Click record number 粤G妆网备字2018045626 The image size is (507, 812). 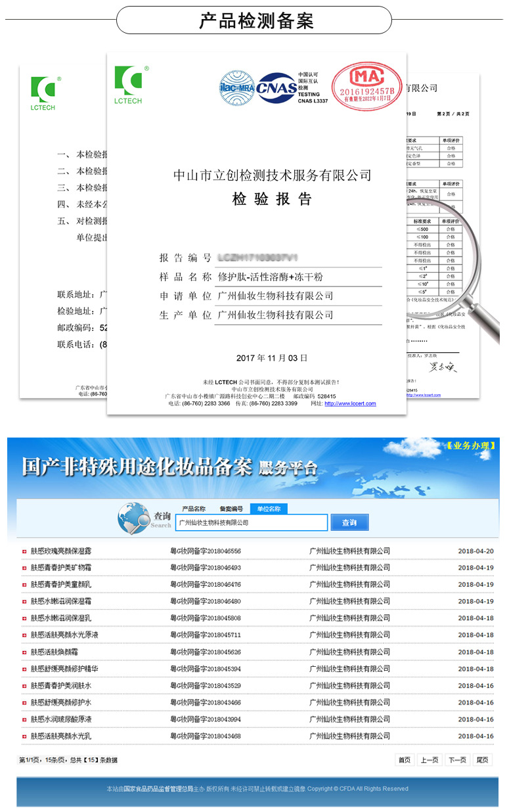pyautogui.click(x=206, y=652)
